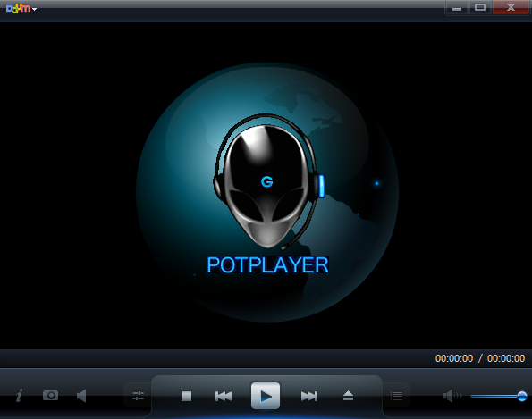
Task: Skip to the next track
Action: point(309,396)
